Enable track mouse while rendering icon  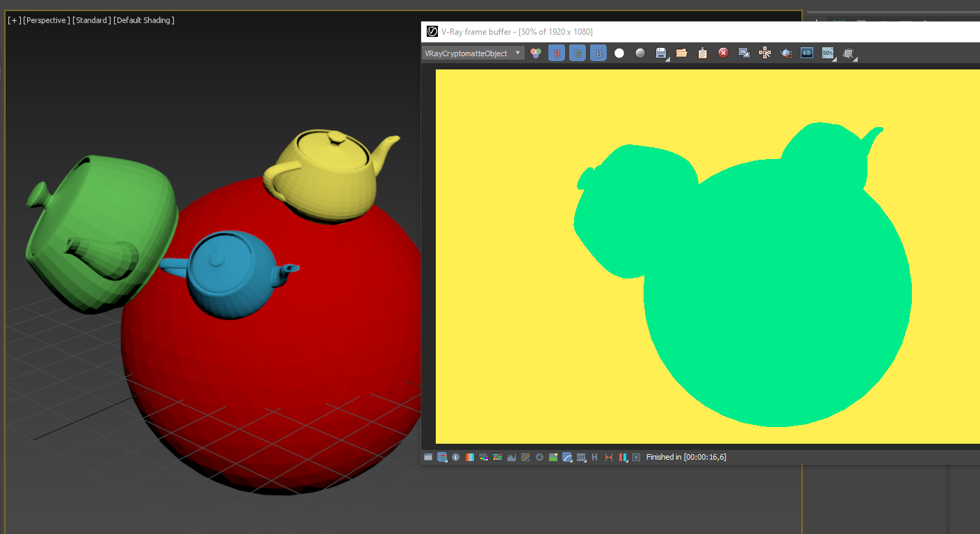(765, 53)
